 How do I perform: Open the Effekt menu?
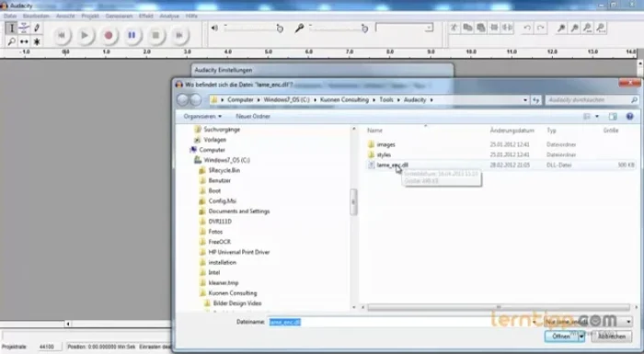[145, 16]
